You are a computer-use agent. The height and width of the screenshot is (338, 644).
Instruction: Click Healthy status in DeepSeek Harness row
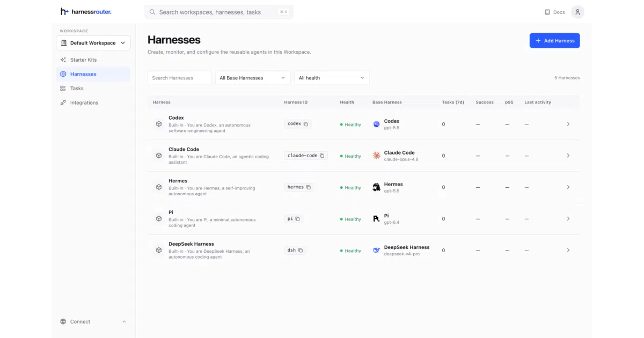point(350,251)
